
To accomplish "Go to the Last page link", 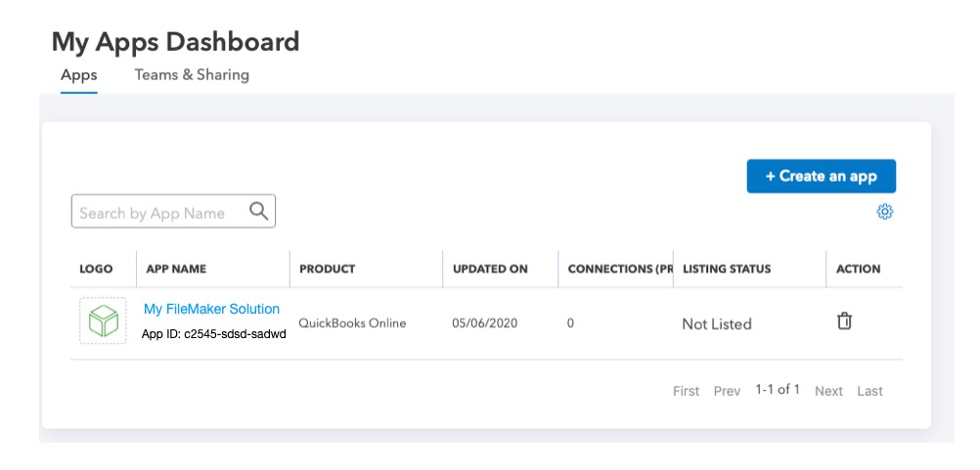I will click(870, 391).
